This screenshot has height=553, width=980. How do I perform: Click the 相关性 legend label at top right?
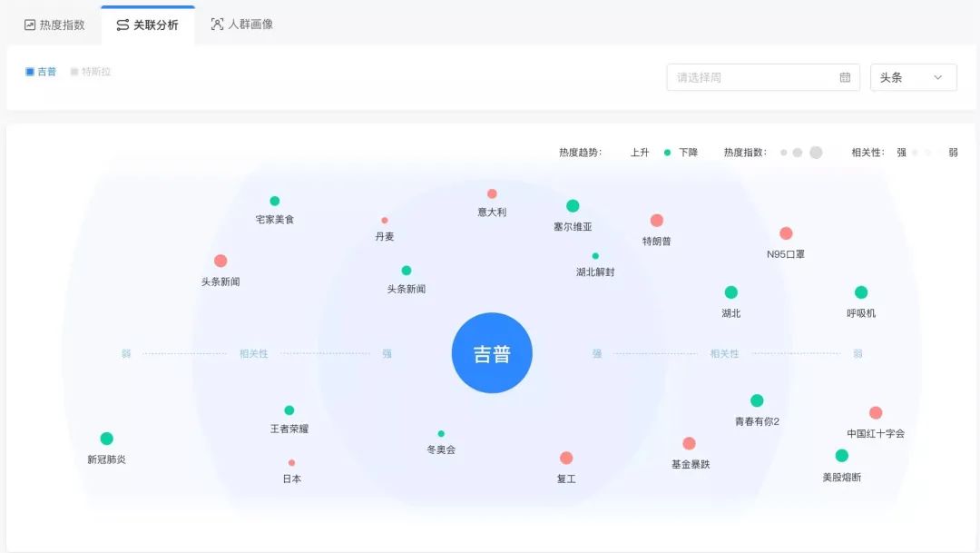[867, 153]
